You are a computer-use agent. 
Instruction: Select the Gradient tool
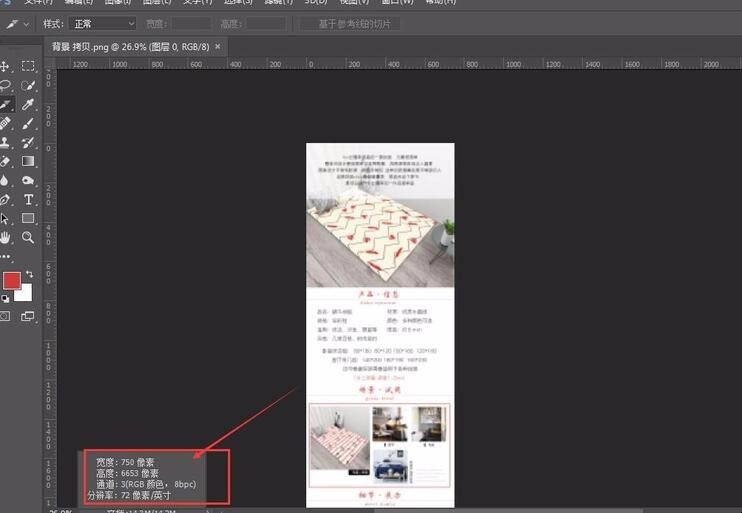tap(28, 161)
